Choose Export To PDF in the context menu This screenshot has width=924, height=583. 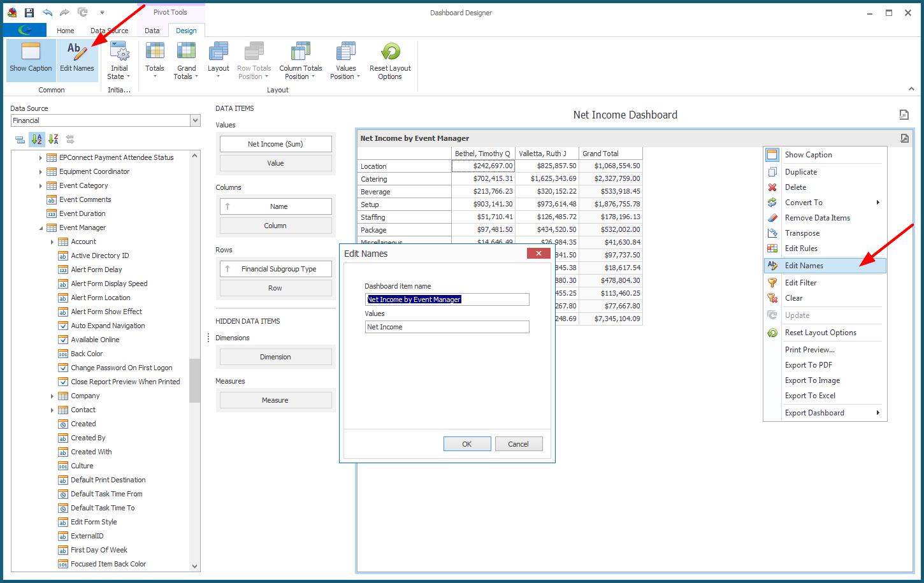click(x=825, y=365)
